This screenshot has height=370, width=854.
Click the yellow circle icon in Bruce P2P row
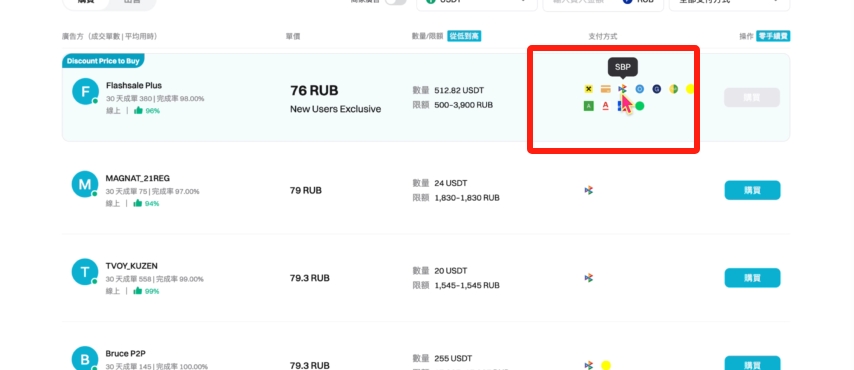tap(605, 365)
